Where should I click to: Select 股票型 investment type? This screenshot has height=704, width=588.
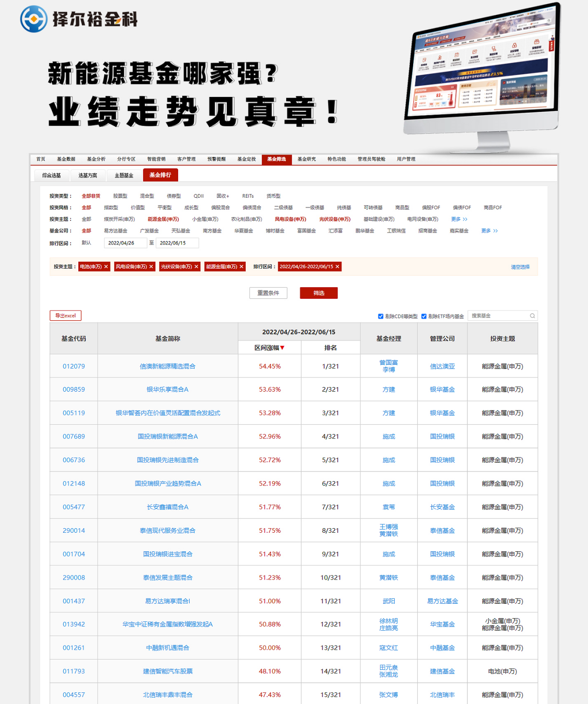point(120,196)
